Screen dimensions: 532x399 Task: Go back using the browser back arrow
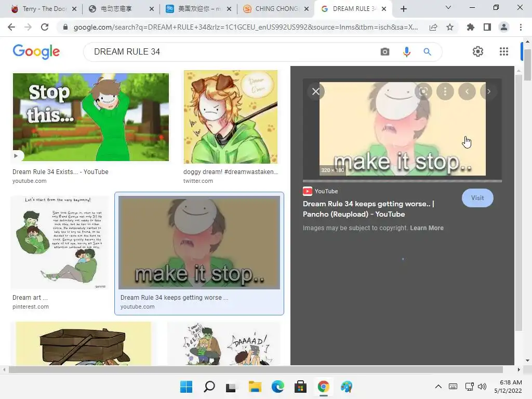pos(11,27)
